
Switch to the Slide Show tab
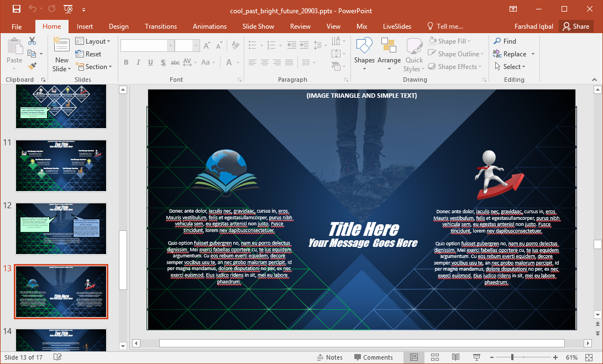pyautogui.click(x=258, y=26)
